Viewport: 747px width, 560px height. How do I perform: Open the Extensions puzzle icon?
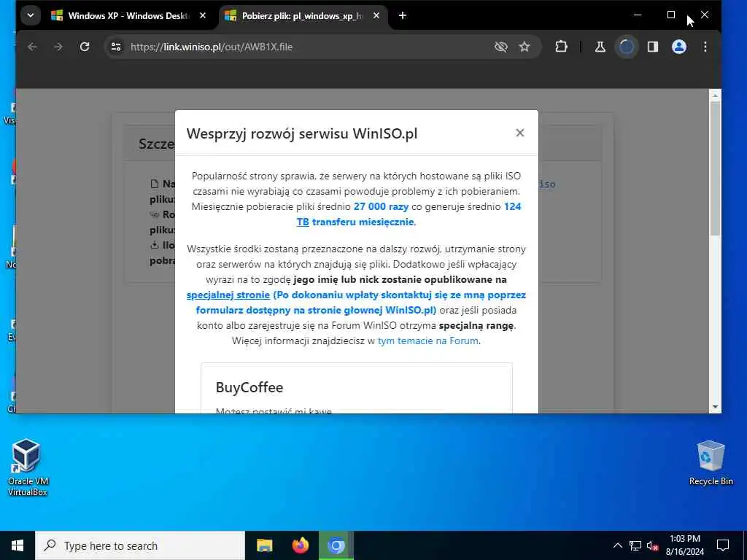click(x=561, y=47)
